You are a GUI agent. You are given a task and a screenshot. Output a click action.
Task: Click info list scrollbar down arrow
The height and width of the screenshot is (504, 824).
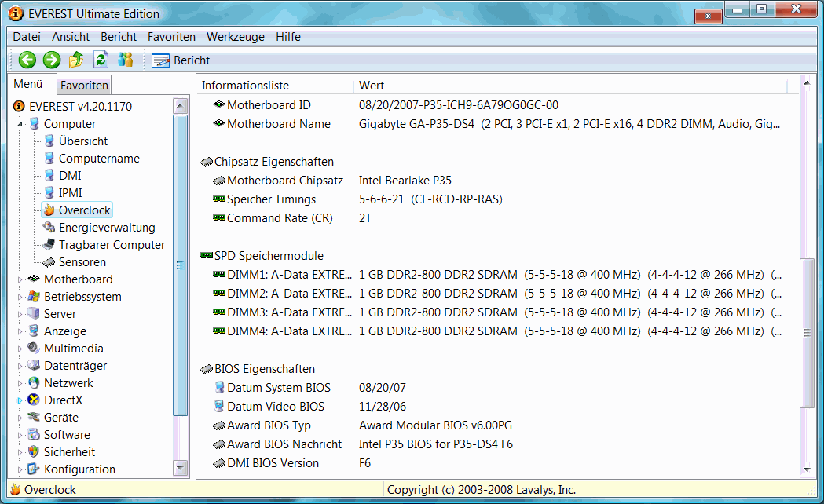(x=807, y=470)
